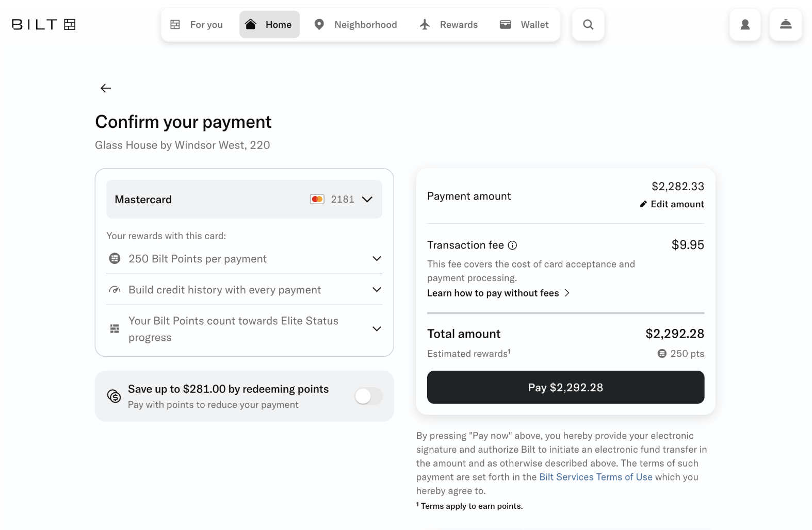Expand 250 Bilt Points per payment details
Screen dimensions: 812x530
(377, 258)
